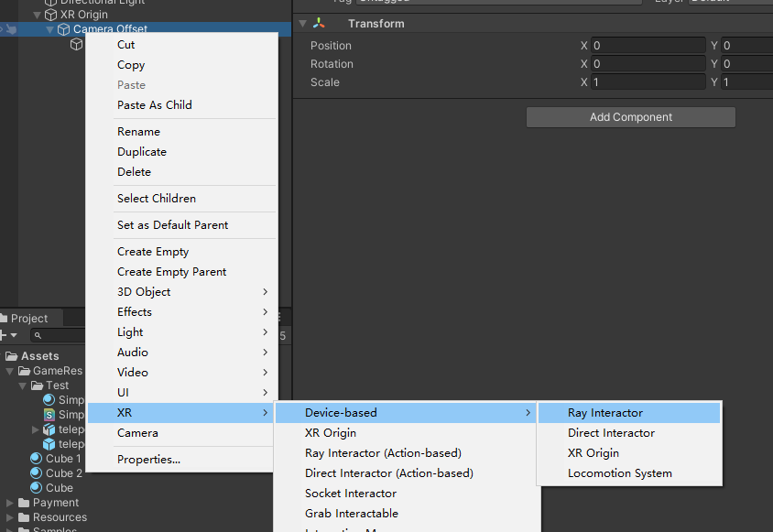773x532 pixels.
Task: Click the Resources folder icon
Action: coord(24,517)
